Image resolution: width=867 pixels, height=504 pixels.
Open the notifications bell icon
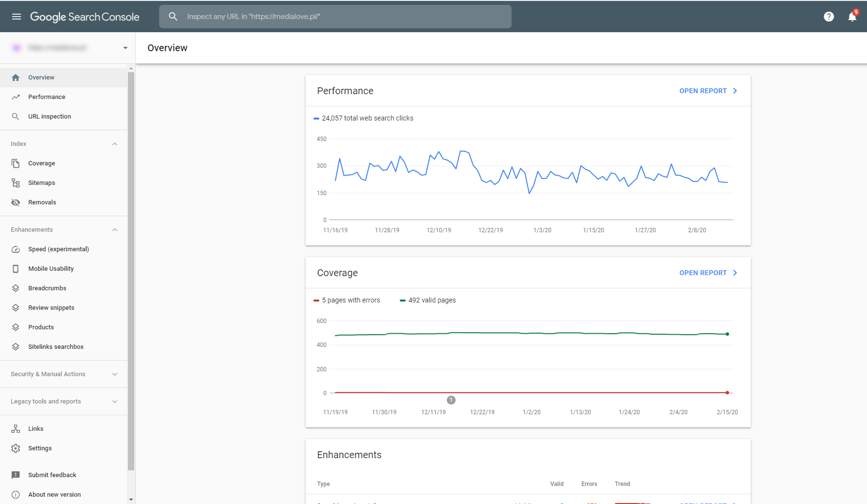tap(852, 17)
